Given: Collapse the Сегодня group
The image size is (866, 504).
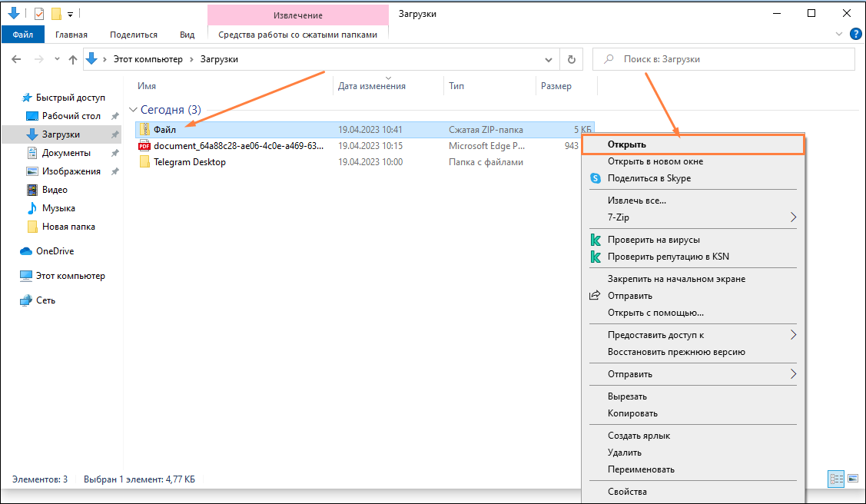Looking at the screenshot, I should point(134,110).
